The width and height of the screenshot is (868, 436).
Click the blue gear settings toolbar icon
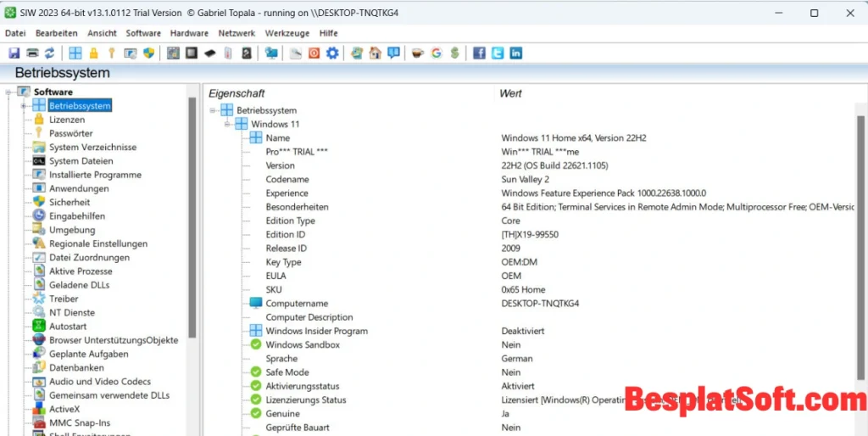[332, 53]
